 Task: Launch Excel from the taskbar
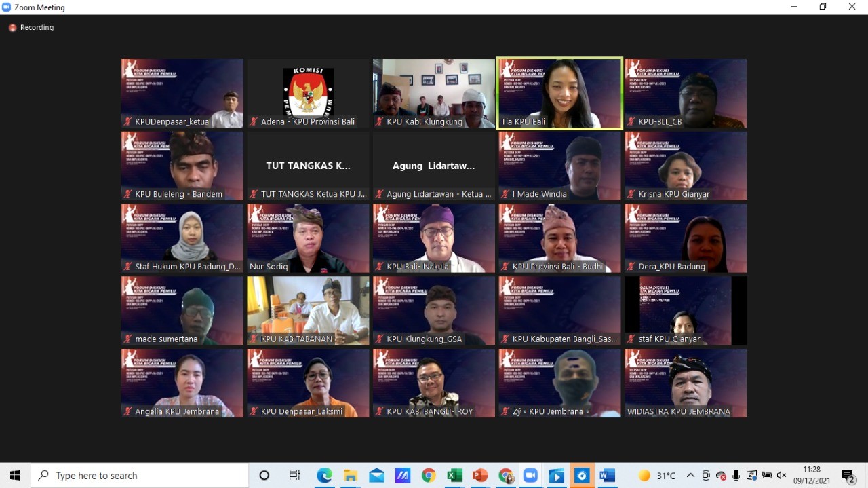click(454, 476)
